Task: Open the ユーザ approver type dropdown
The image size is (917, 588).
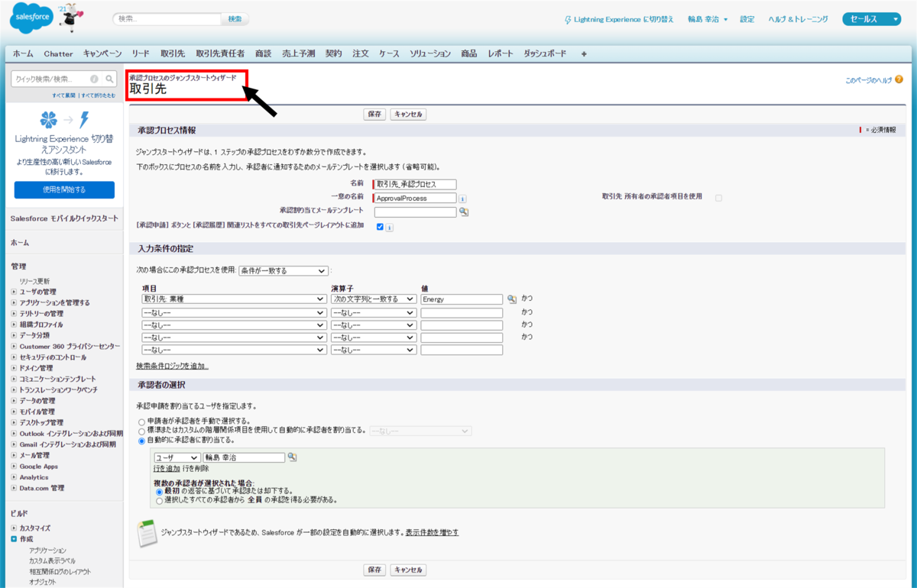Action: pyautogui.click(x=177, y=457)
